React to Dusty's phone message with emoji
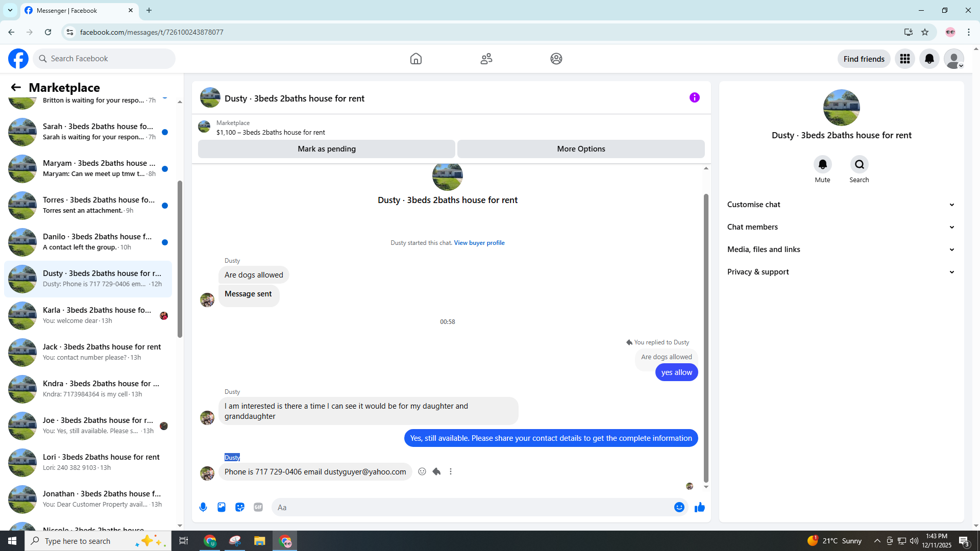 [422, 471]
